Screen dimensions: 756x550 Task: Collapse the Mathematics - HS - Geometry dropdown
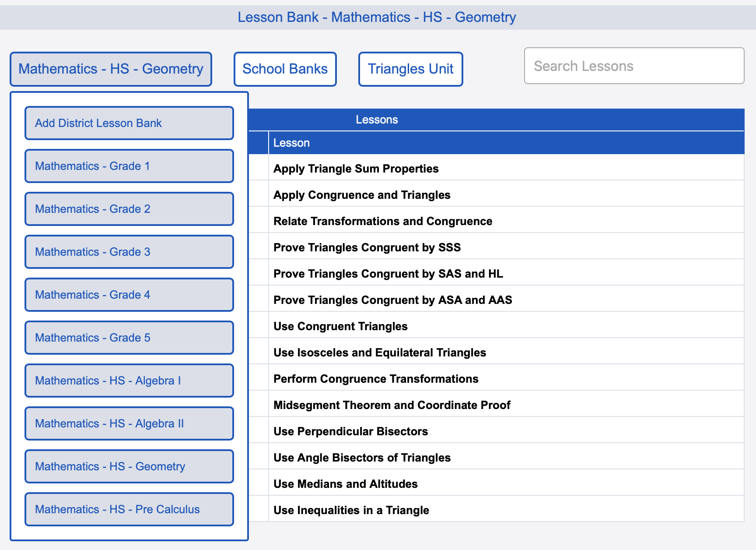(110, 69)
